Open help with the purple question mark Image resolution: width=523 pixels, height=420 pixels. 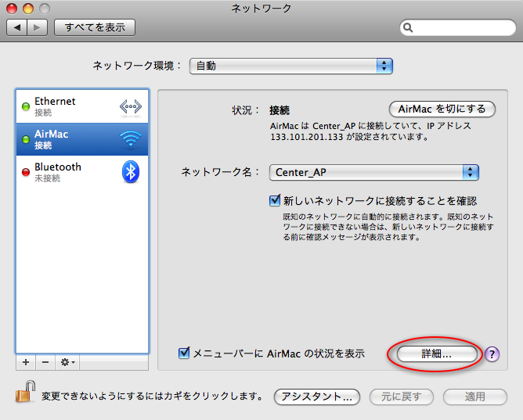pyautogui.click(x=492, y=354)
